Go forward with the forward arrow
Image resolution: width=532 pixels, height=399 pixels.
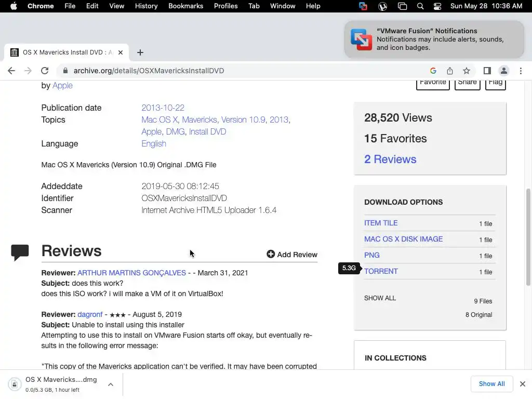28,71
